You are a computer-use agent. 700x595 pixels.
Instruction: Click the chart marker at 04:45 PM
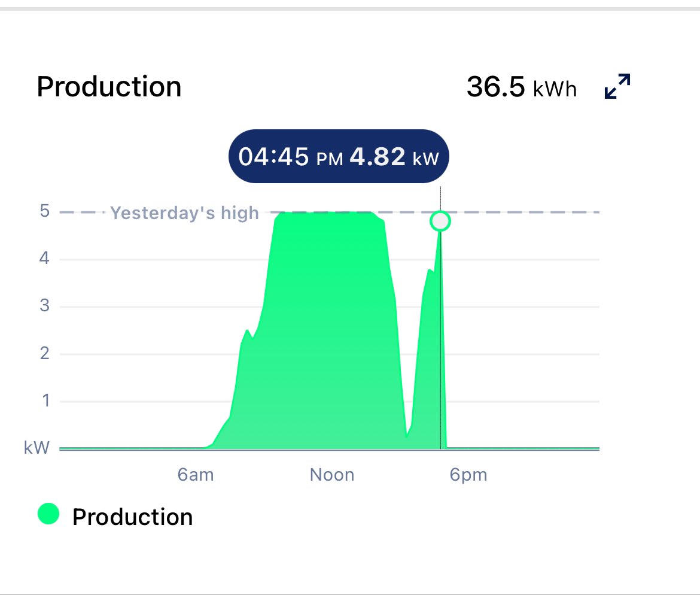tap(440, 221)
